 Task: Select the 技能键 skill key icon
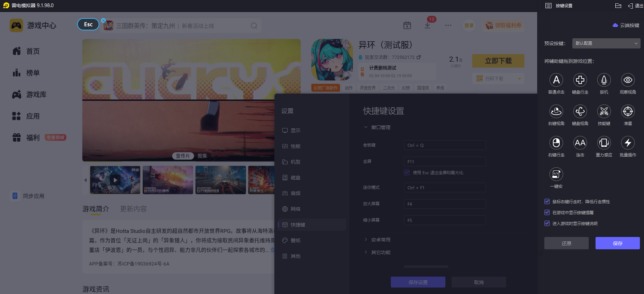(x=604, y=112)
